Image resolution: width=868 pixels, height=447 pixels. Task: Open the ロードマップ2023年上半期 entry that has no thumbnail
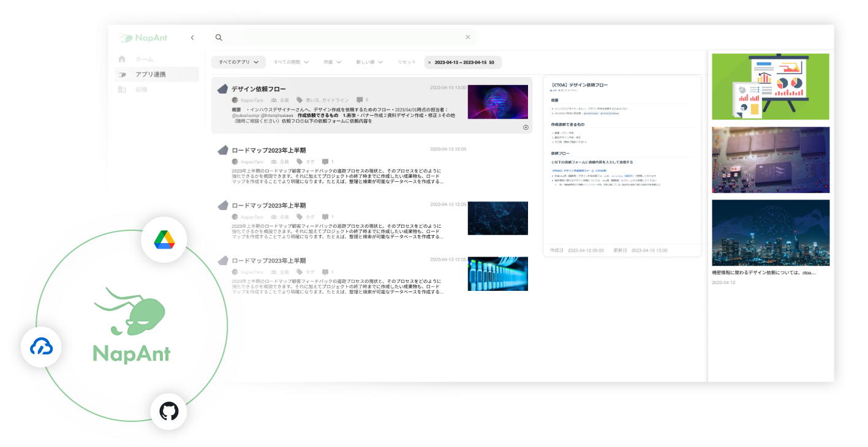(x=268, y=150)
